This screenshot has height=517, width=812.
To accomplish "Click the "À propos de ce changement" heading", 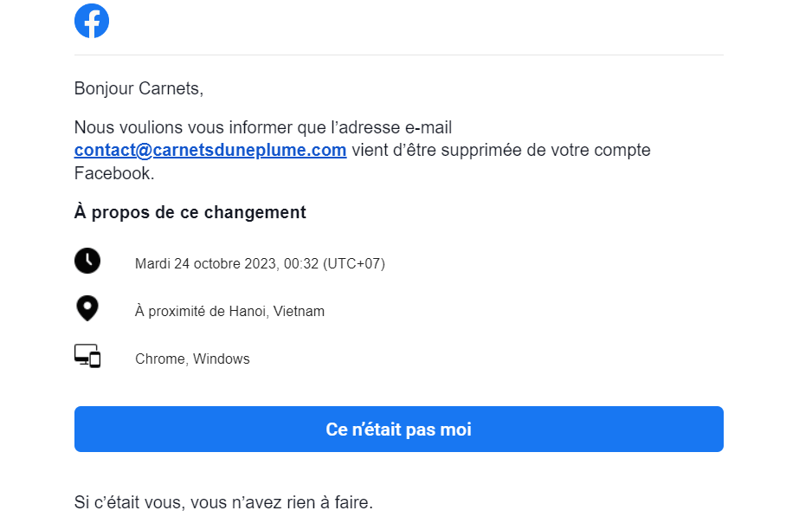I will pyautogui.click(x=190, y=212).
